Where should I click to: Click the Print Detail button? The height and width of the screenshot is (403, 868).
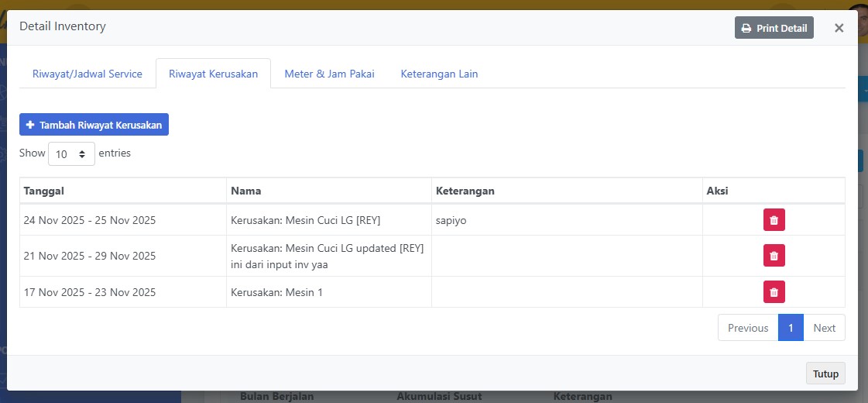774,28
